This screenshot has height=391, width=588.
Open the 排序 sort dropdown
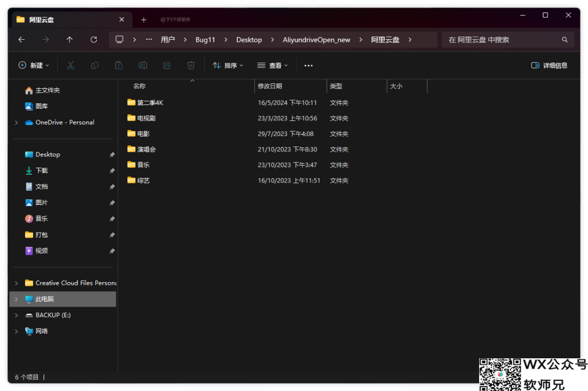[x=228, y=65]
